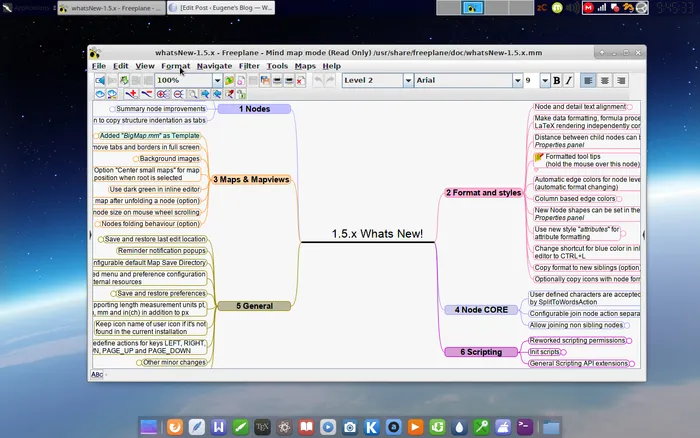Toggle right text alignment

click(x=621, y=80)
